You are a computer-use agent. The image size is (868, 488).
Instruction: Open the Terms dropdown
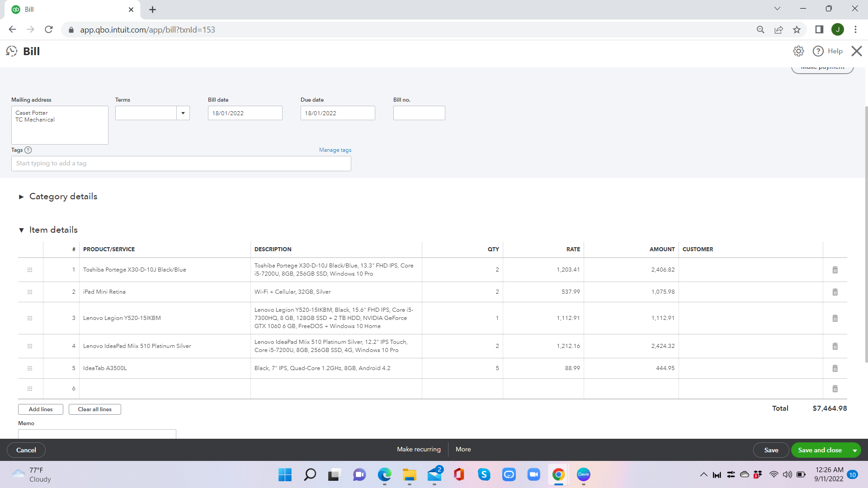[183, 113]
